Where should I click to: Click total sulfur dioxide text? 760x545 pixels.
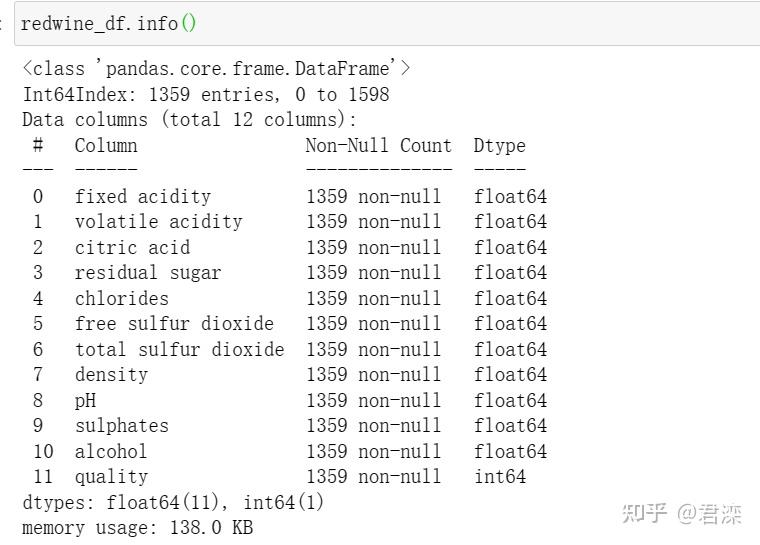pyautogui.click(x=180, y=349)
